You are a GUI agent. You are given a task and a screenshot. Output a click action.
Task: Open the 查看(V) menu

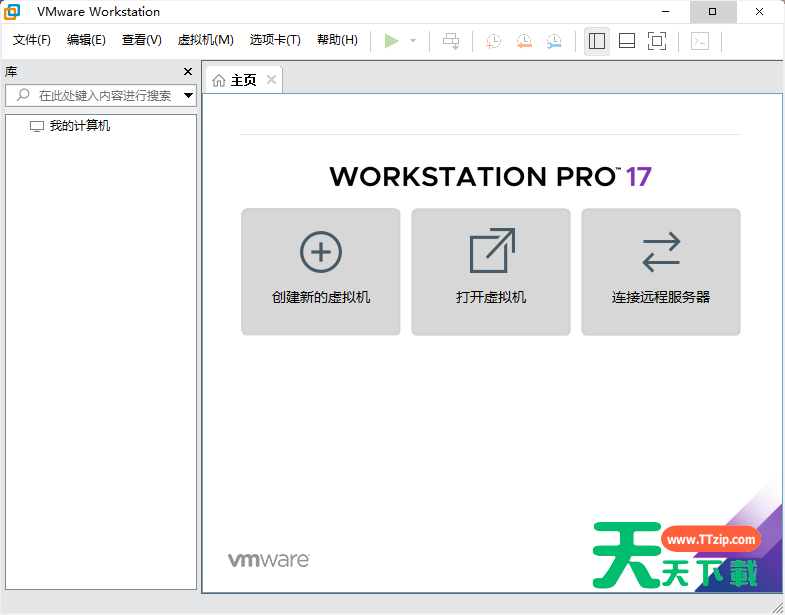tap(142, 40)
